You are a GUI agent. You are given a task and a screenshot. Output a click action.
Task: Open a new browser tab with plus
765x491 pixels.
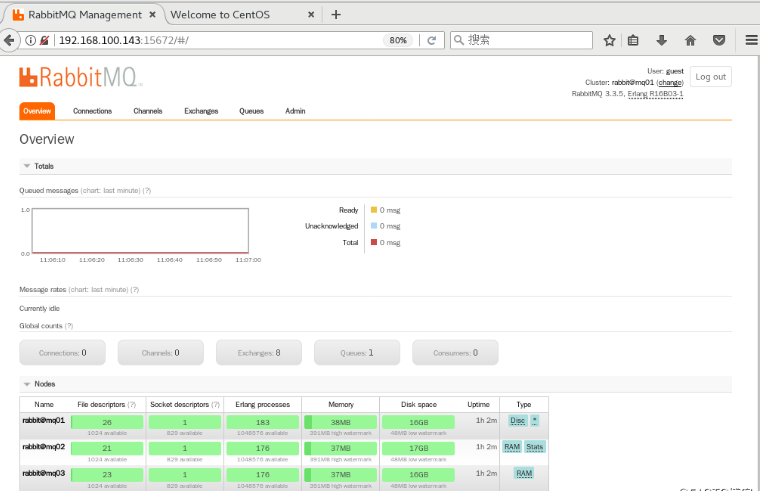[336, 15]
